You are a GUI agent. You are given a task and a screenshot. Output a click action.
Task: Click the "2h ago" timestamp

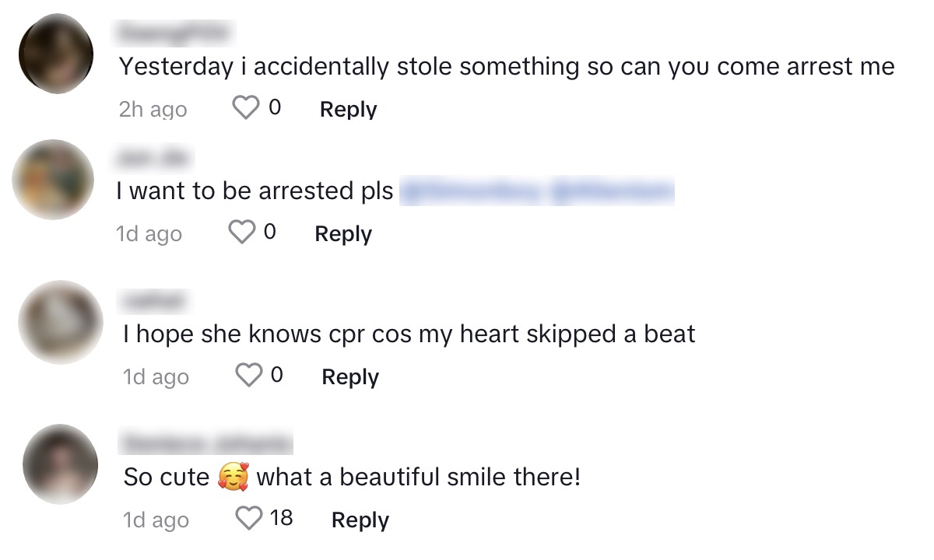(x=153, y=109)
